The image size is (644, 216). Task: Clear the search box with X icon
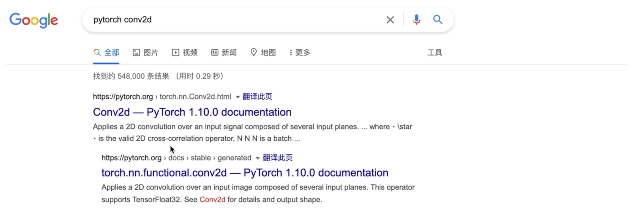click(x=390, y=20)
